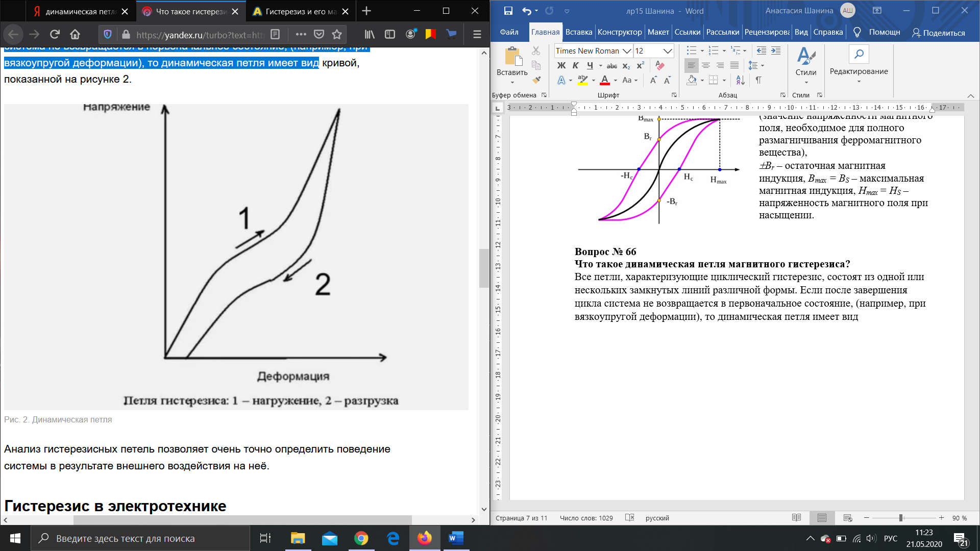Toggle paragraph marks (¶) display

[758, 80]
